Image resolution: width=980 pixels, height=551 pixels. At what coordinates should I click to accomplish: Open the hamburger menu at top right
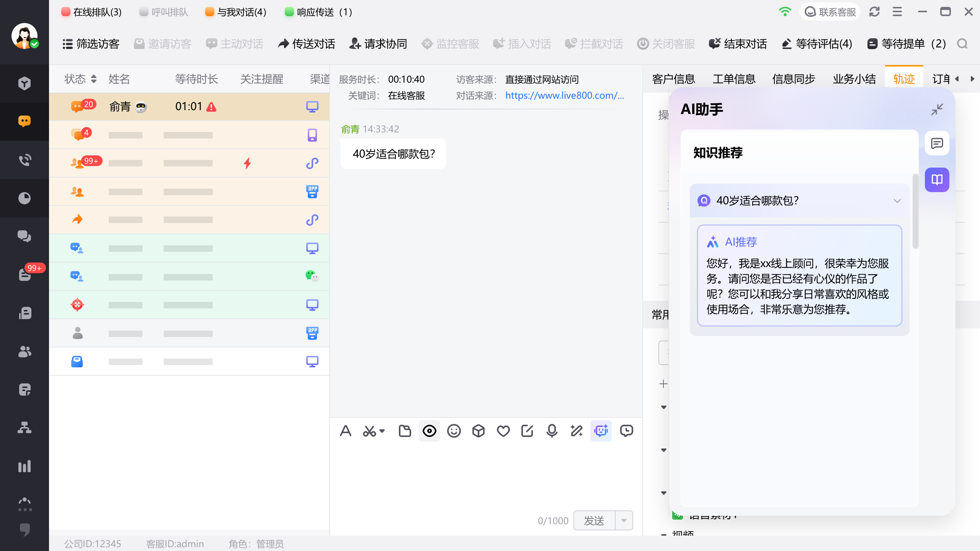[x=897, y=12]
